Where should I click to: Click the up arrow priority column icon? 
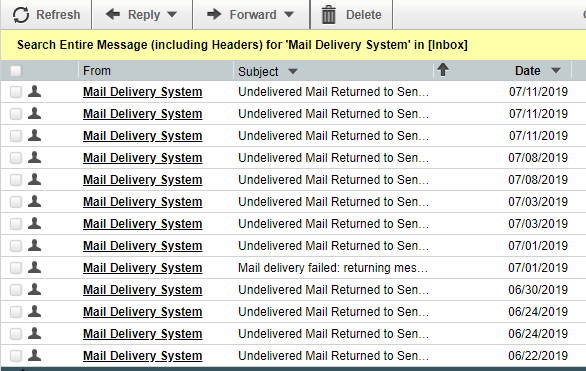click(443, 69)
